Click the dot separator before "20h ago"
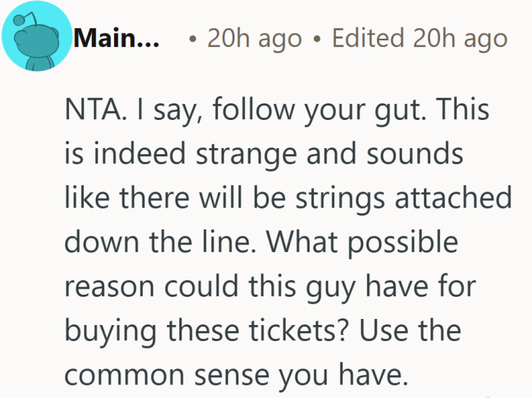Image resolution: width=532 pixels, height=398 pixels. coord(195,39)
